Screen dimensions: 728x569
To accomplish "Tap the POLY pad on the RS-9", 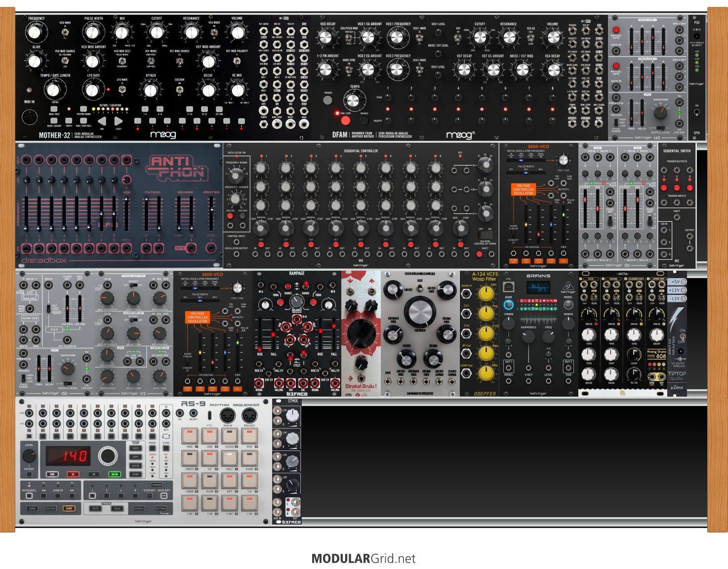I will pyautogui.click(x=230, y=459).
